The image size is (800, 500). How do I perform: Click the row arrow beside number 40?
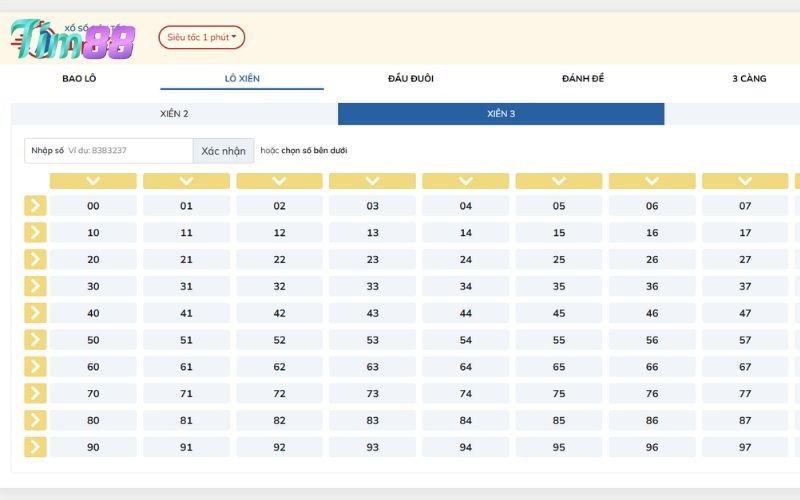pos(35,313)
